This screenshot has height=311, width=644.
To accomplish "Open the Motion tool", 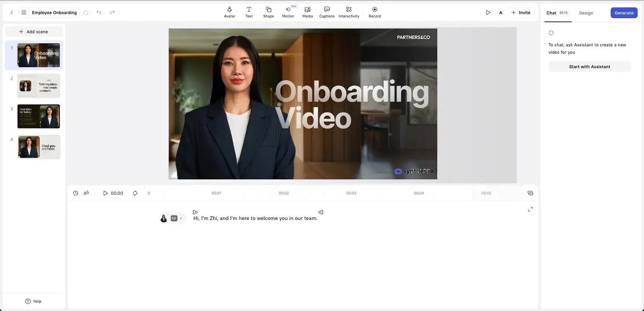I will pyautogui.click(x=288, y=12).
